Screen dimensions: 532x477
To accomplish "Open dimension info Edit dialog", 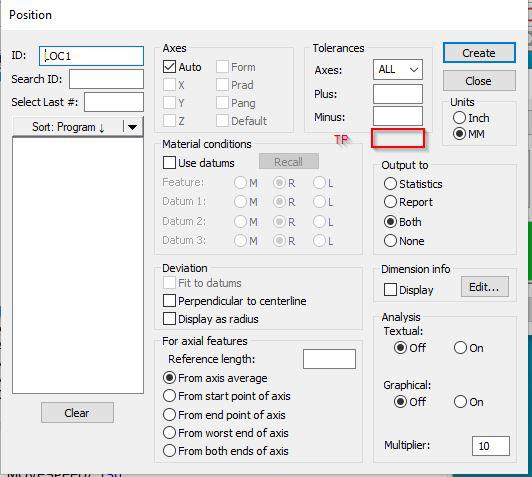I will (x=484, y=287).
